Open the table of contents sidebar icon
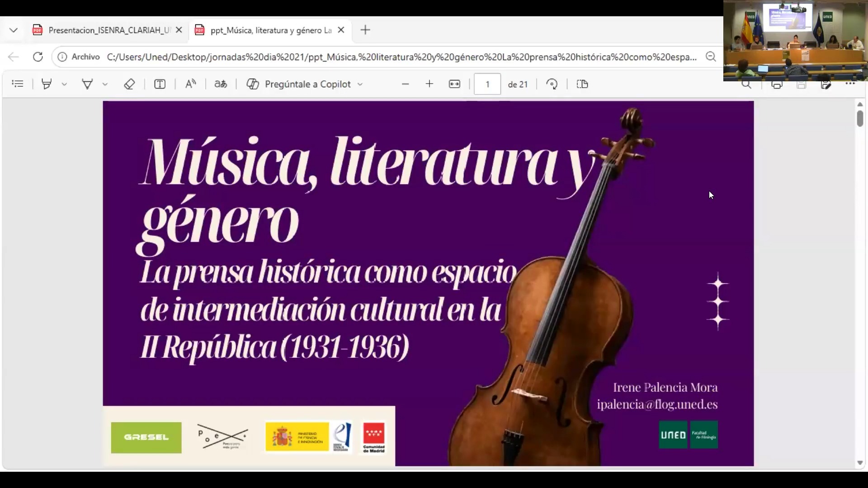Viewport: 868px width, 488px height. coord(18,84)
